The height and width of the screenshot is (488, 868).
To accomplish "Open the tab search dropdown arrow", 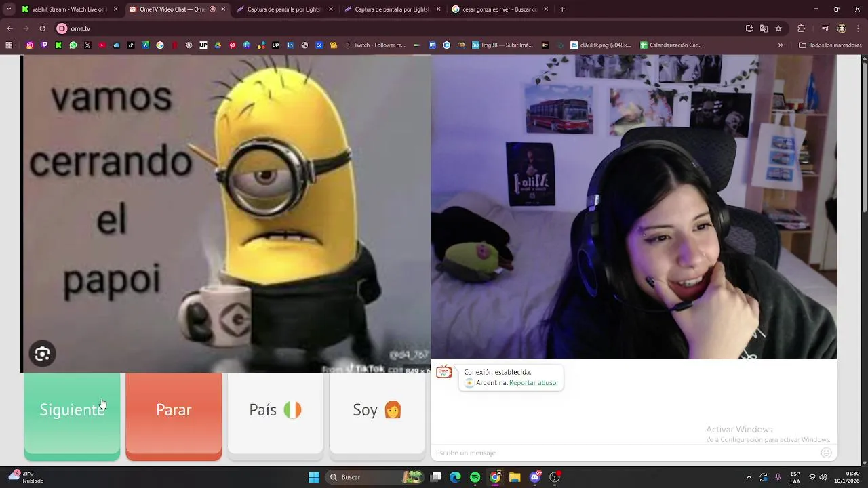I will [9, 9].
